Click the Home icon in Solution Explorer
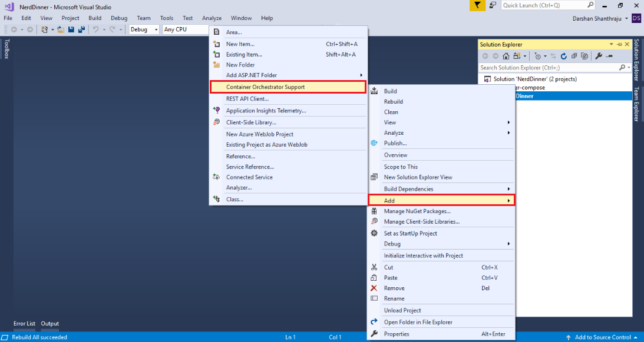 tap(506, 57)
